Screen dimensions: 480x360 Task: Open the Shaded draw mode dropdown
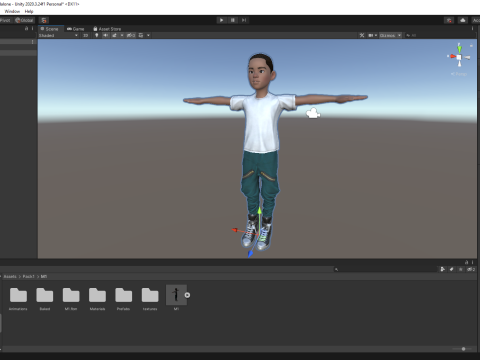[58, 35]
